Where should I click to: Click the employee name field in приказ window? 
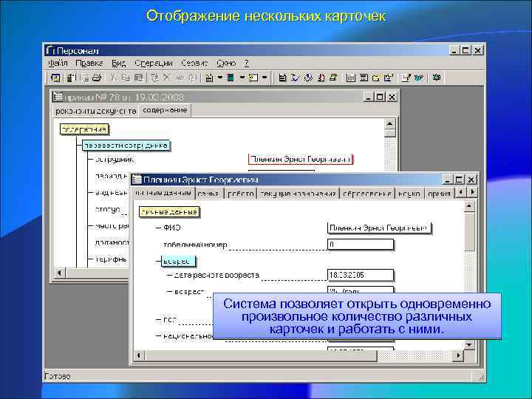point(301,159)
